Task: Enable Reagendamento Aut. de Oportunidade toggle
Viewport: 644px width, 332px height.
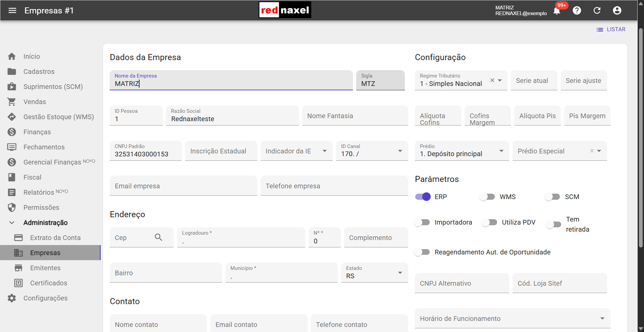Action: 422,252
